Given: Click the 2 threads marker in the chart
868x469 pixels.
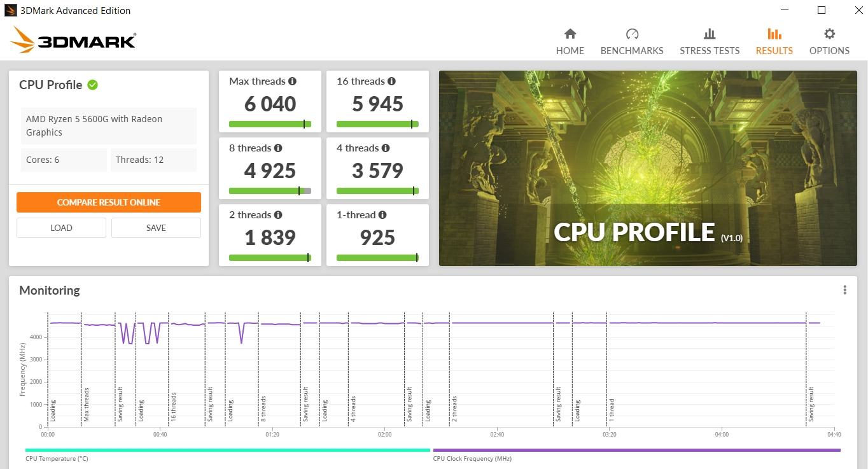Looking at the screenshot, I should 454,409.
